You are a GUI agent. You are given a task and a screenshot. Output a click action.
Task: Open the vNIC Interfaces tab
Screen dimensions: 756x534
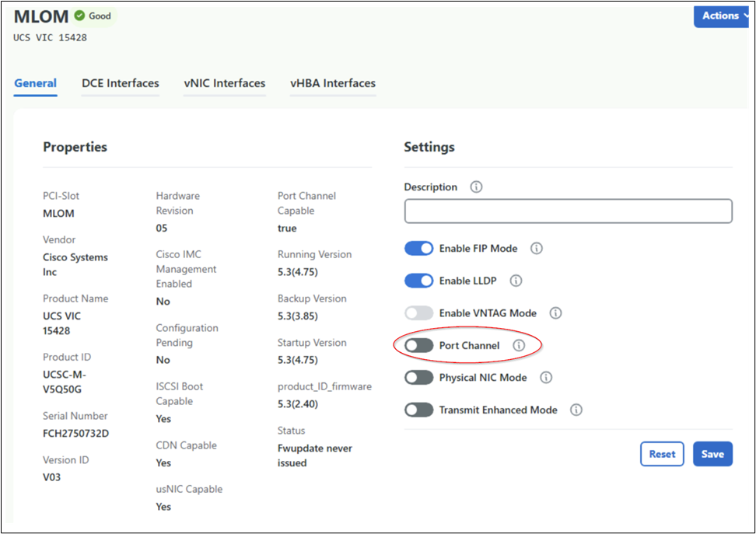tap(224, 83)
